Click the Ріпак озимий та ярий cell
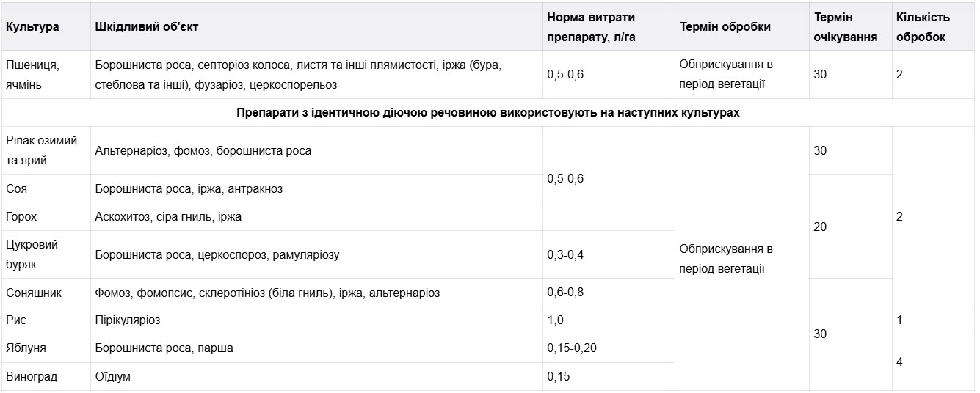Viewport: 980px width, 393px height. point(42,150)
